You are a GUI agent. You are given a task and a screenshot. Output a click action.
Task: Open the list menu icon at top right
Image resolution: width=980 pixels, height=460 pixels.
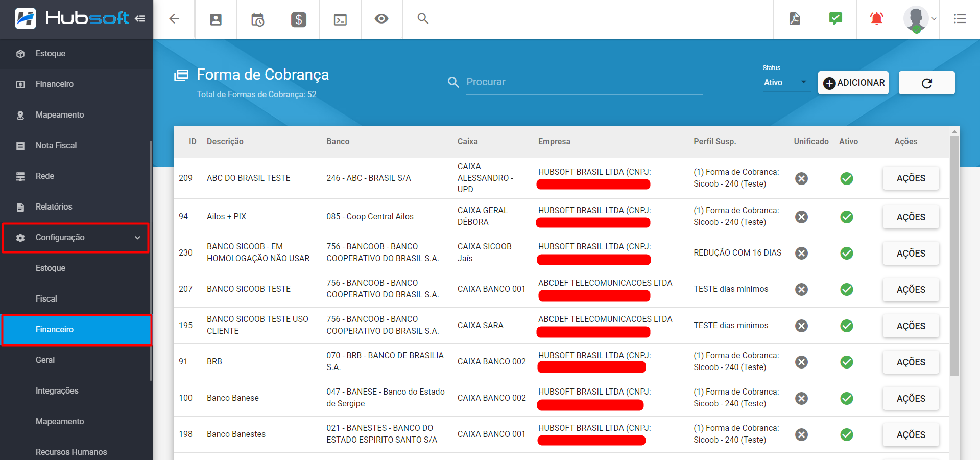(960, 19)
